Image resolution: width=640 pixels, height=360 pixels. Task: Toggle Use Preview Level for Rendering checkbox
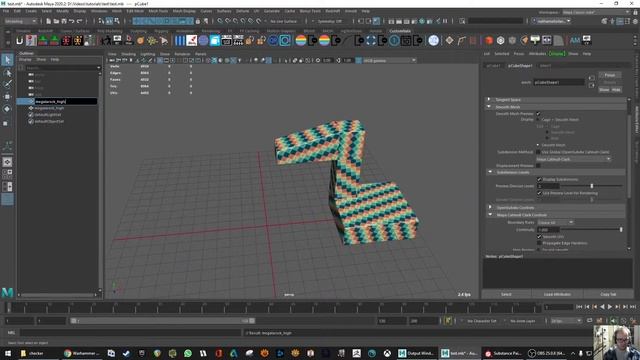(539, 193)
